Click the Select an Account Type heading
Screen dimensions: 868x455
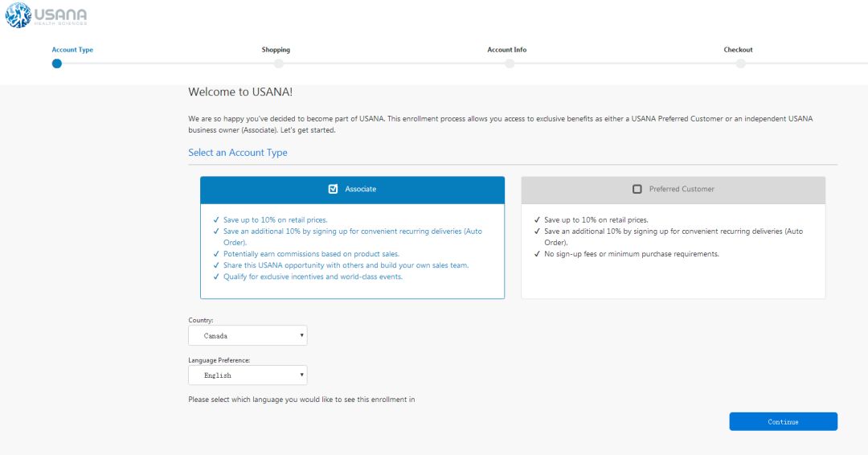[x=237, y=153]
